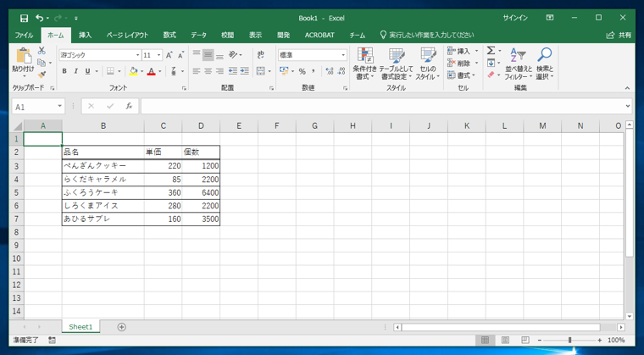Insert AutoSum with the sigma icon
Viewport: 644px width, 355px height.
(491, 51)
